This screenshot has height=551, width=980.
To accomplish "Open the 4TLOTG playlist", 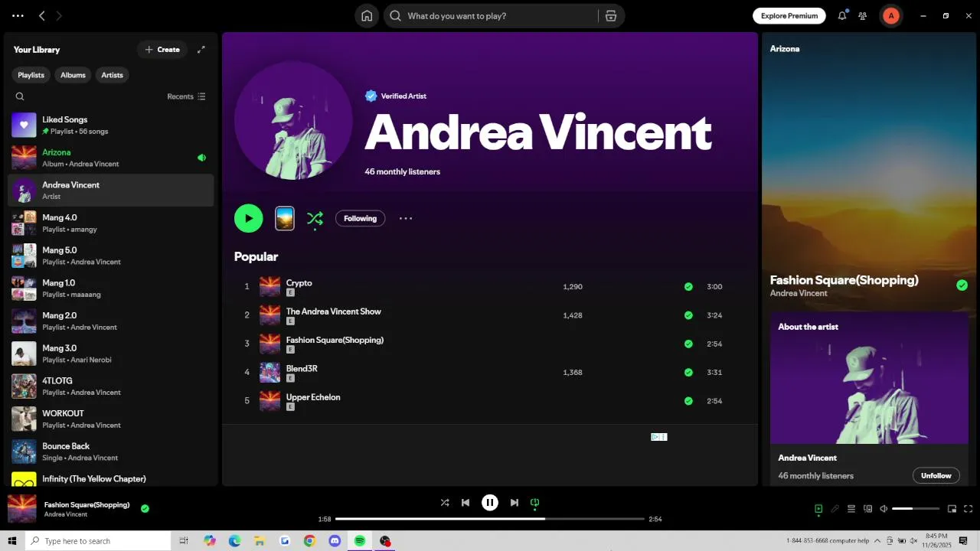I will (111, 386).
